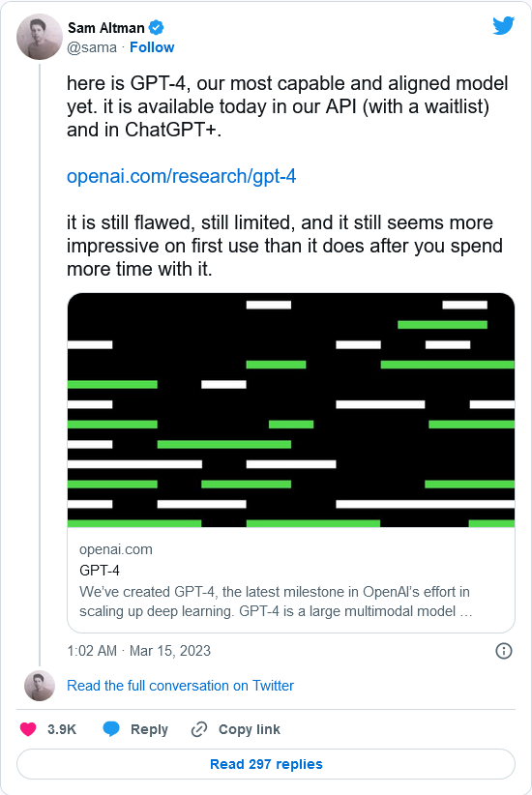532x795 pixels.
Task: Click the tweet info circle icon
Action: (504, 651)
